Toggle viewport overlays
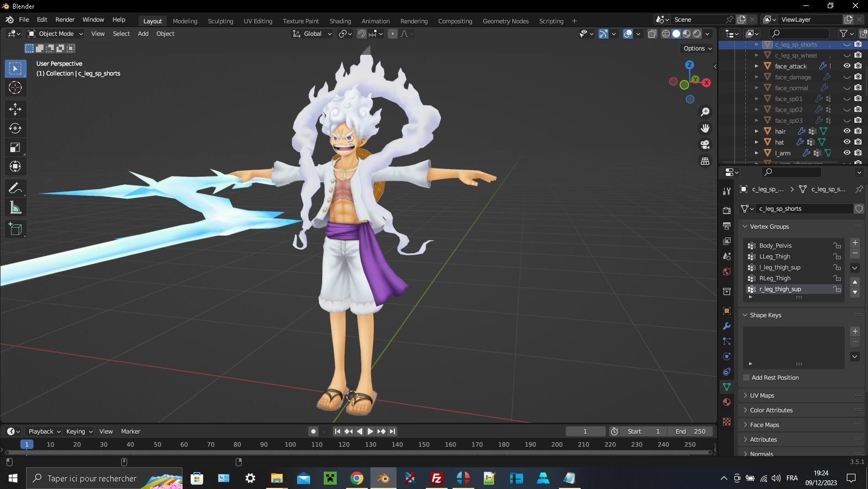Screen dimensions: 868x489 627,34
